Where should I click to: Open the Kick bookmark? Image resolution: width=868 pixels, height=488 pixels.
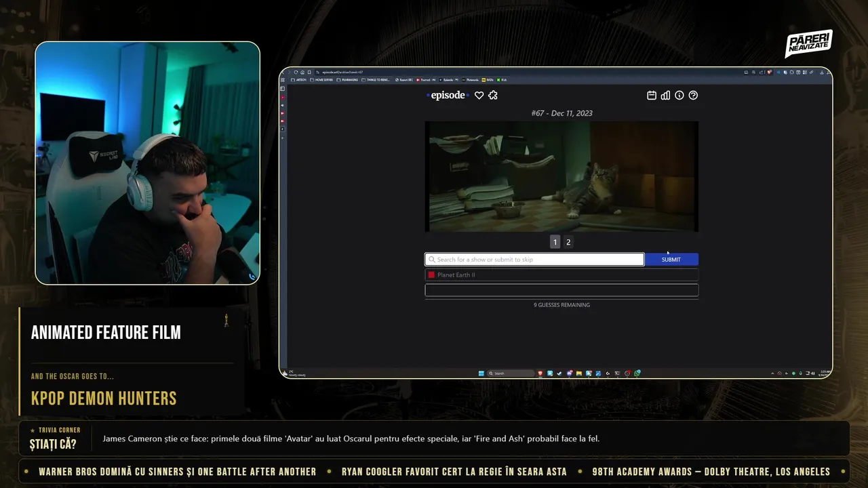point(502,80)
